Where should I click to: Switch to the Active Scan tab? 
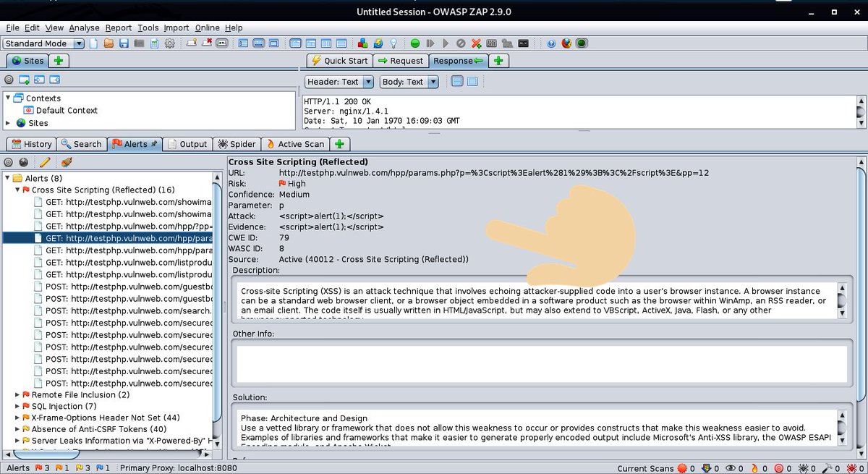296,144
